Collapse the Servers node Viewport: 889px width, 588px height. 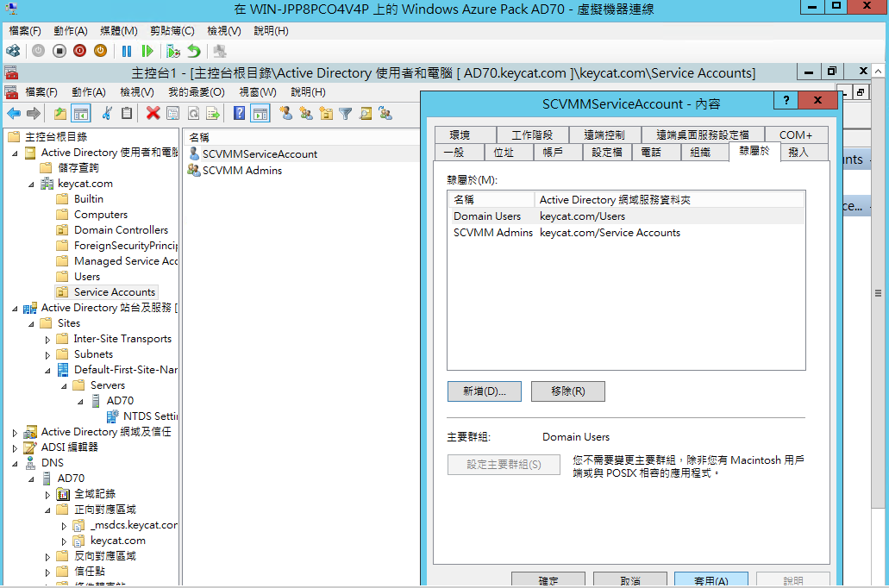[x=64, y=386]
